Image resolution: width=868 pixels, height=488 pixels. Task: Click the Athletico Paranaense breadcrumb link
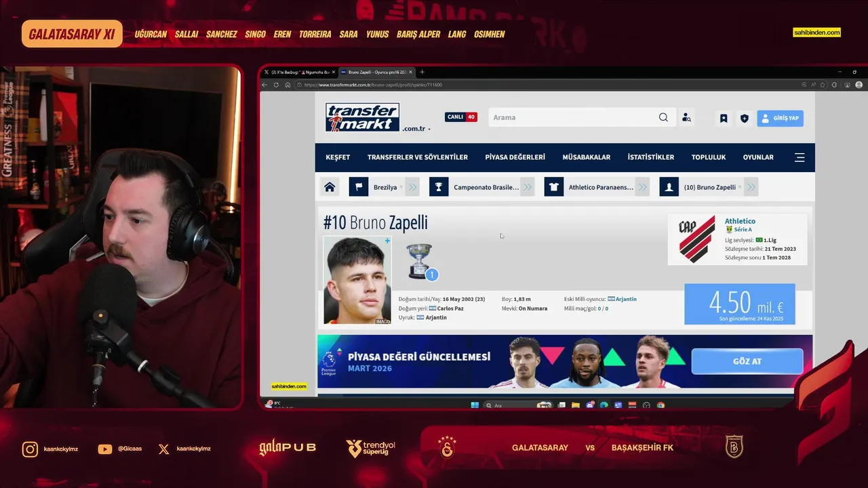point(601,187)
